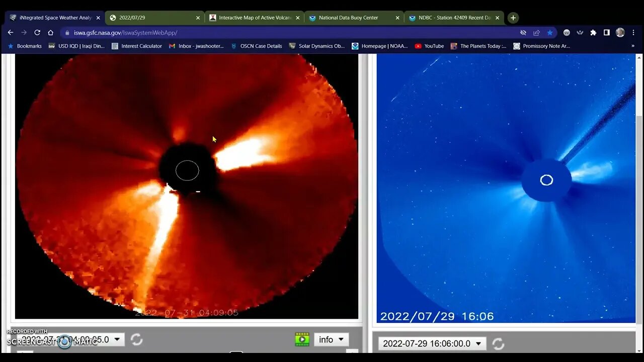This screenshot has width=644, height=362.
Task: Close the Interactive Map of Active Volcanoes tab
Action: tap(297, 18)
